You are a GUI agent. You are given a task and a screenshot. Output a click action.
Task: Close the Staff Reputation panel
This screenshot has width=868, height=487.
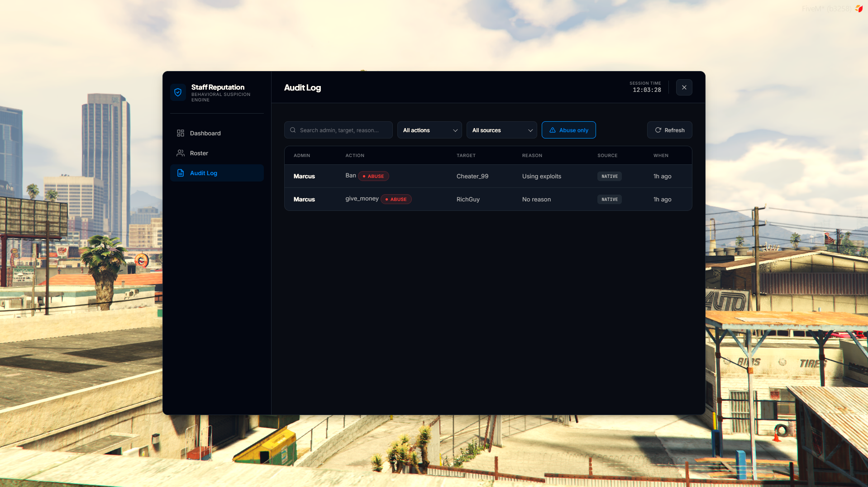(684, 87)
